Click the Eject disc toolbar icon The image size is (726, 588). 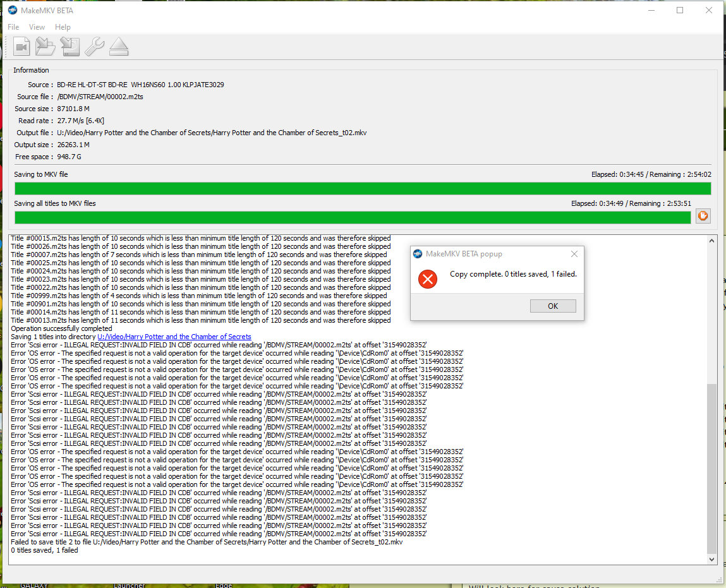119,47
